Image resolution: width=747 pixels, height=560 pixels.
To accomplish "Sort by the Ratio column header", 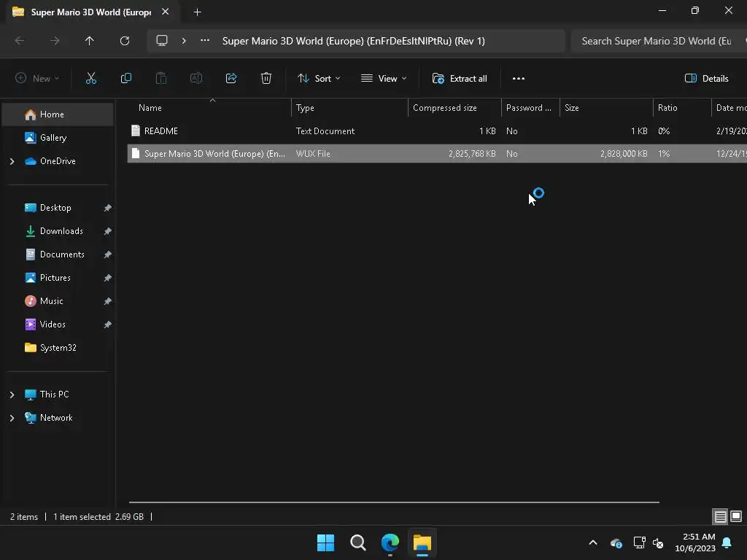I will [682, 108].
